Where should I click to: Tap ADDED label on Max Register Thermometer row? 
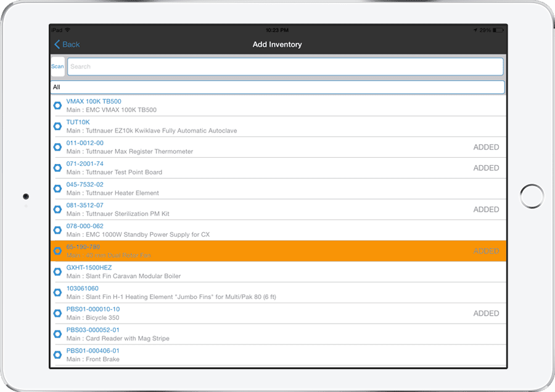(x=487, y=147)
